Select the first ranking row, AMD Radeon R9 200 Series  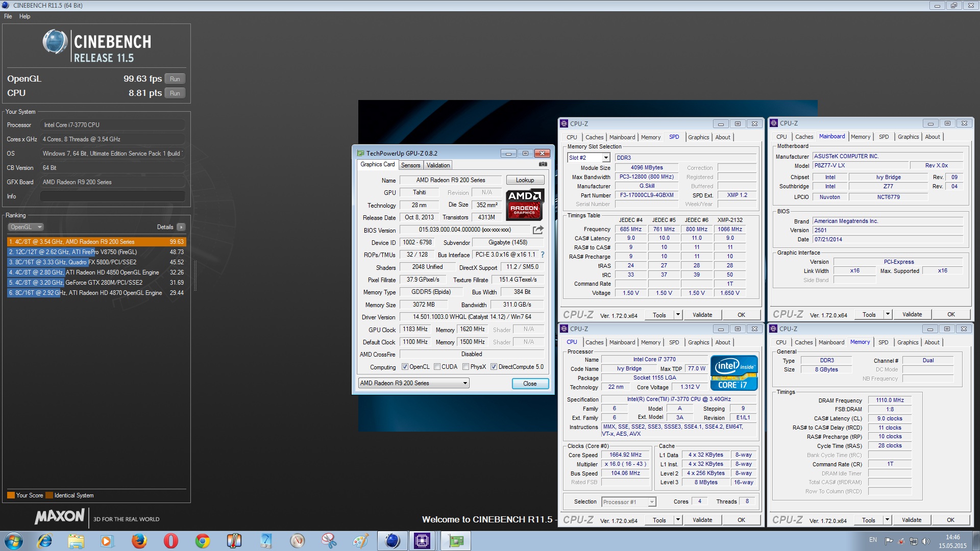(x=96, y=242)
